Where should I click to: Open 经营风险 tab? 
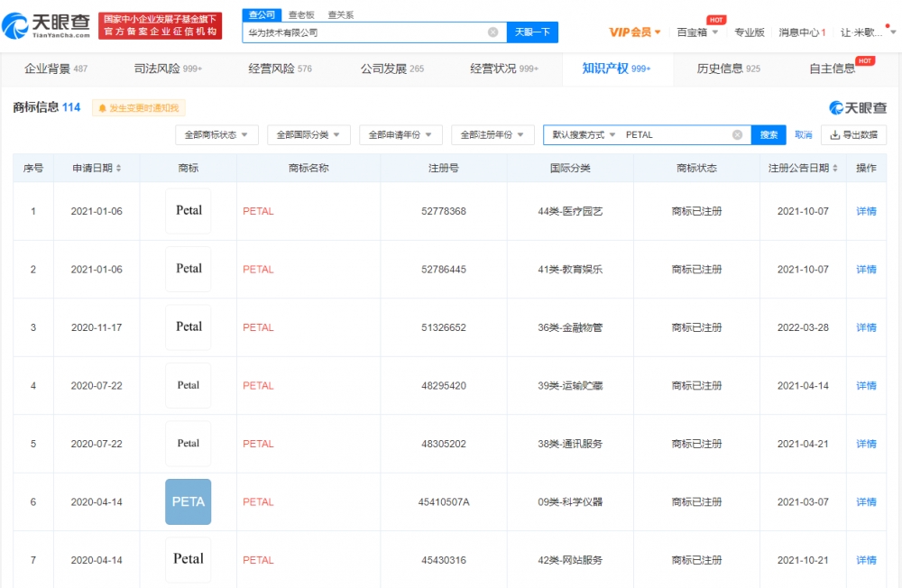(281, 69)
